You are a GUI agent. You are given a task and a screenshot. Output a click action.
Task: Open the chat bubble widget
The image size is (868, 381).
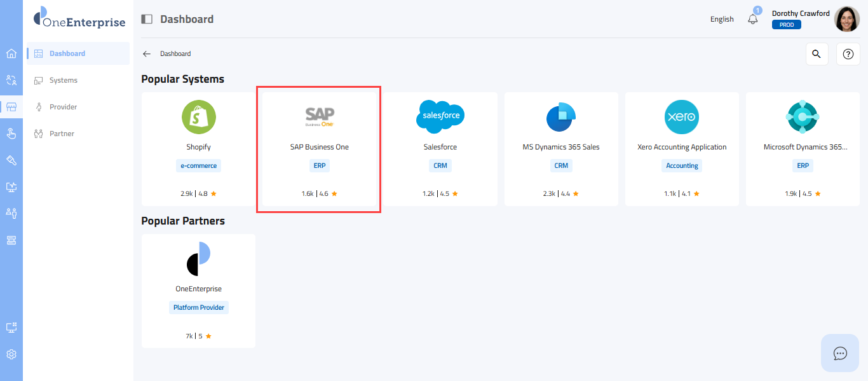click(840, 353)
